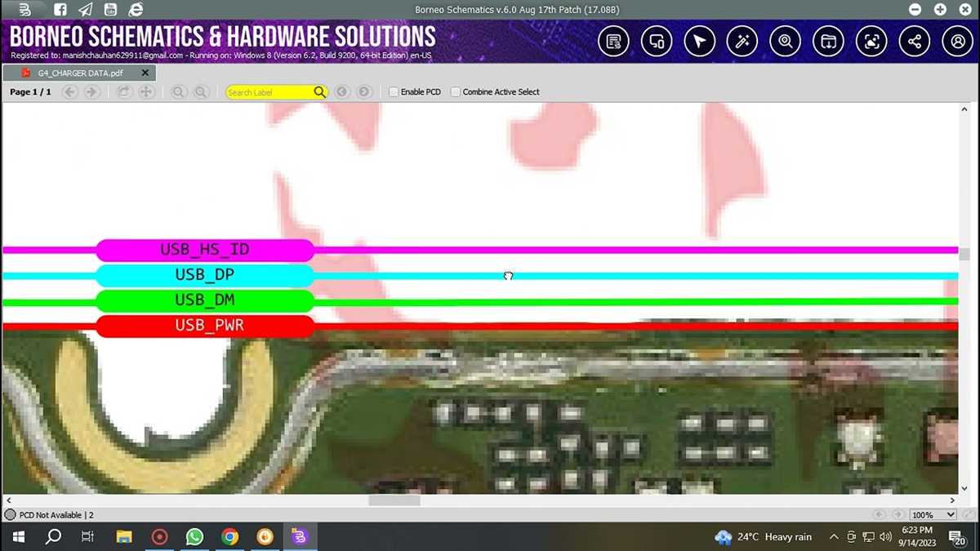The height and width of the screenshot is (551, 980).
Task: Toggle Combine Active Select checkbox
Action: [456, 92]
